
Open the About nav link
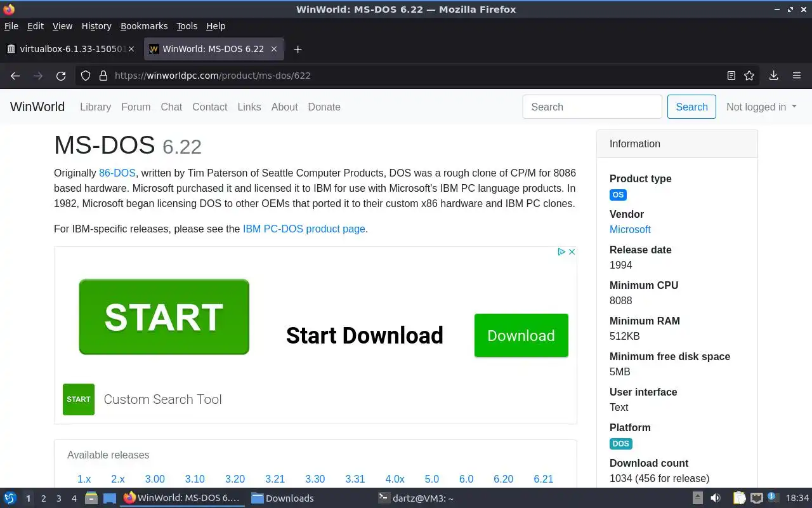coord(284,107)
